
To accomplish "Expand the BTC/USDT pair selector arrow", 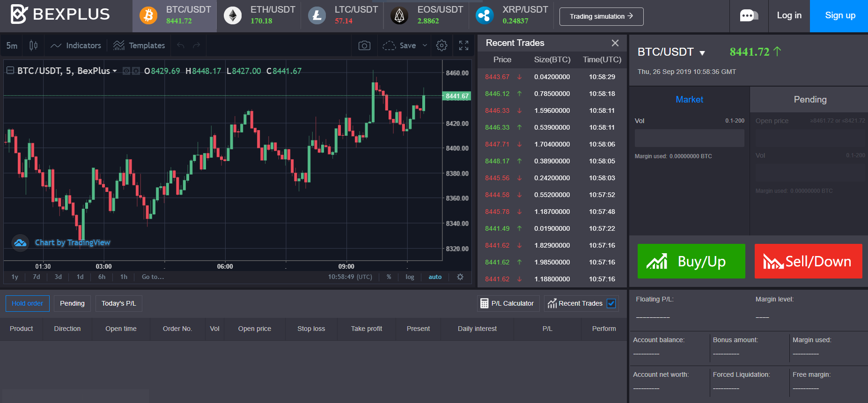I will [x=702, y=53].
